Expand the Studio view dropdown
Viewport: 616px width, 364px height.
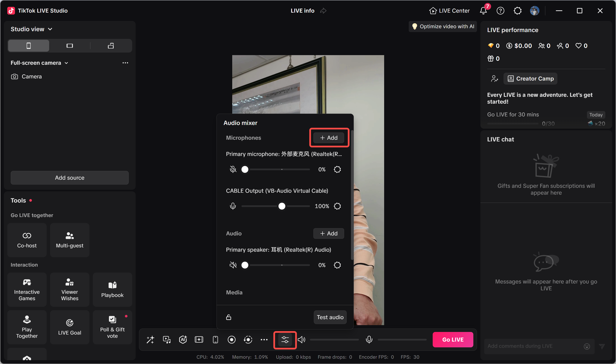coord(31,29)
